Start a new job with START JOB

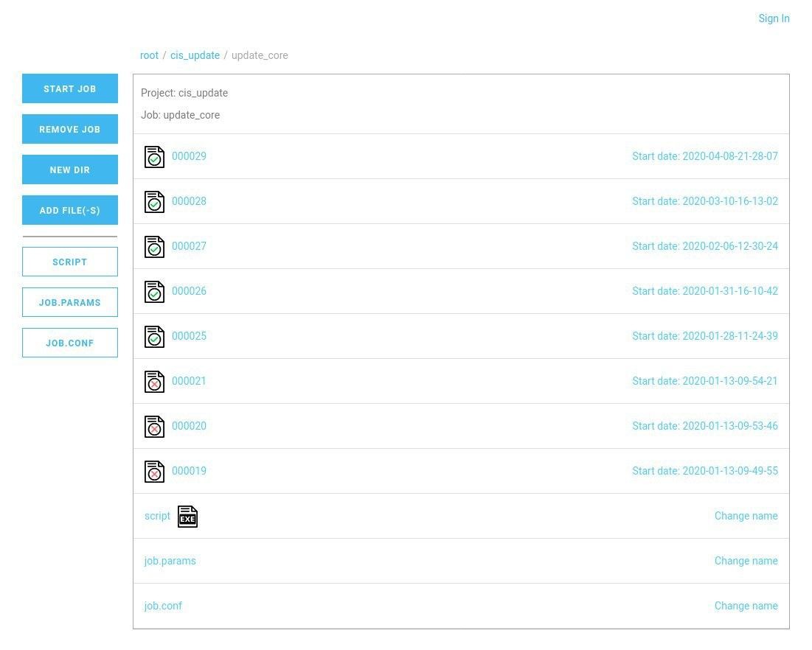pos(70,88)
